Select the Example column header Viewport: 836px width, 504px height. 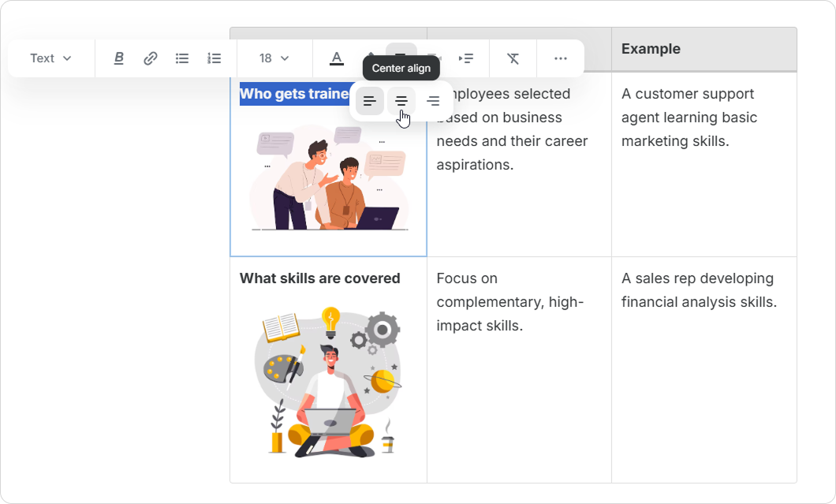(x=651, y=49)
